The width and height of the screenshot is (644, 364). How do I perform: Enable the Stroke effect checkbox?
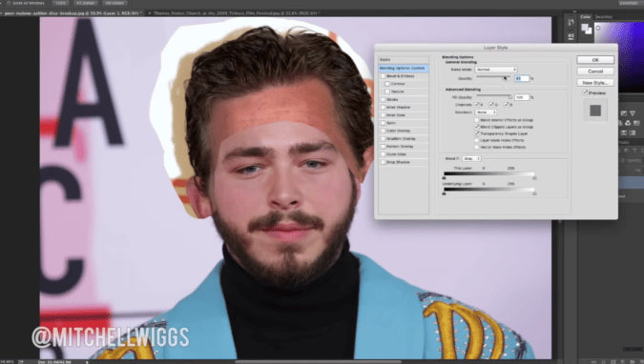point(383,99)
